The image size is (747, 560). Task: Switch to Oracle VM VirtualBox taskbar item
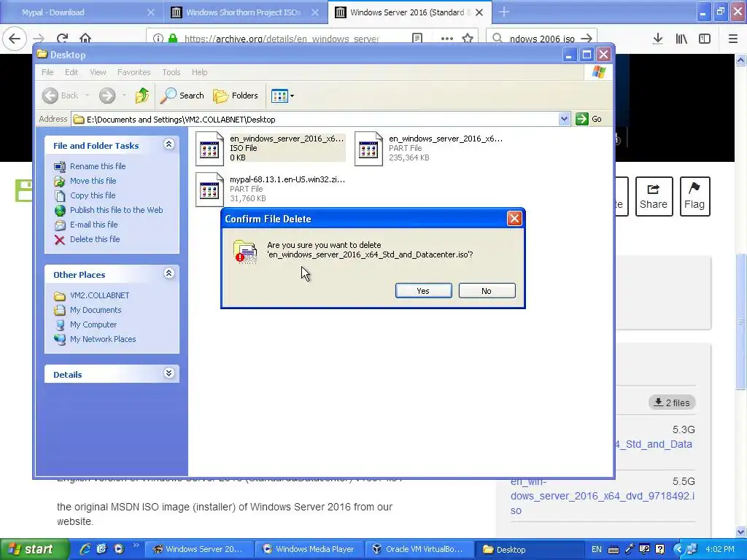click(419, 549)
